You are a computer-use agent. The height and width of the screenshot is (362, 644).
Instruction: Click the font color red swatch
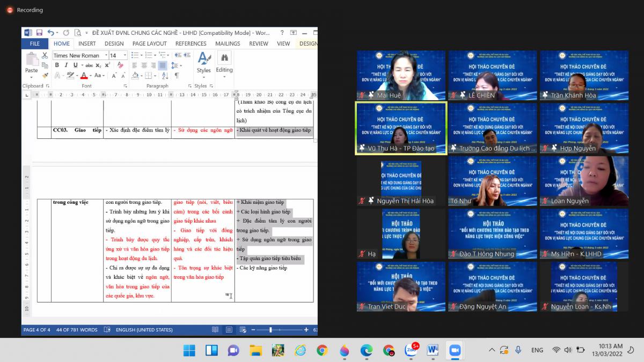(x=84, y=76)
